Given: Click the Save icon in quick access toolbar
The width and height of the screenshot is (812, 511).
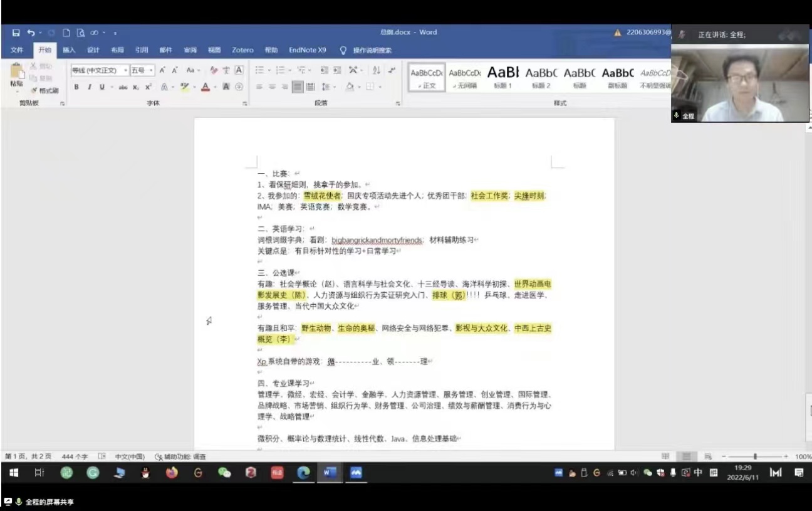Looking at the screenshot, I should pos(16,33).
